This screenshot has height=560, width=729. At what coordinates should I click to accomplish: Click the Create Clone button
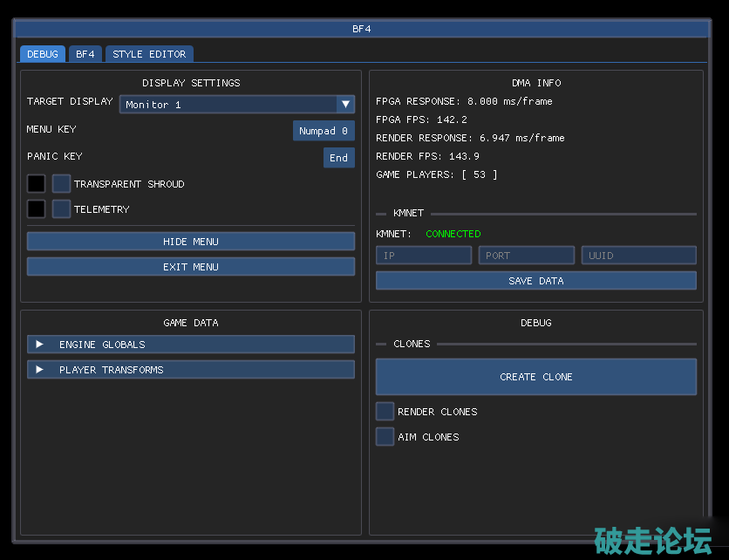[535, 377]
